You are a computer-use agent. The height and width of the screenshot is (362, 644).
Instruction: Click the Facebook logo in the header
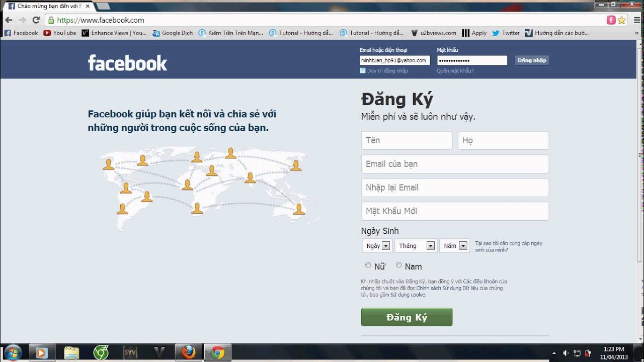pos(127,63)
